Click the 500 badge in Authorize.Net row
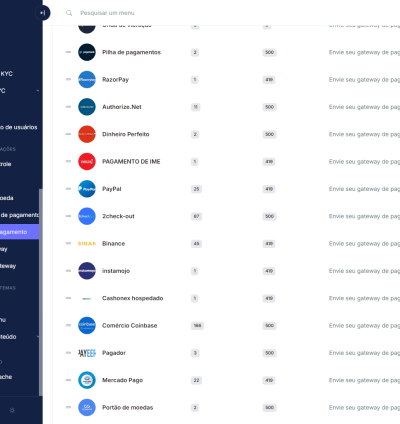400x424 pixels. tap(269, 107)
